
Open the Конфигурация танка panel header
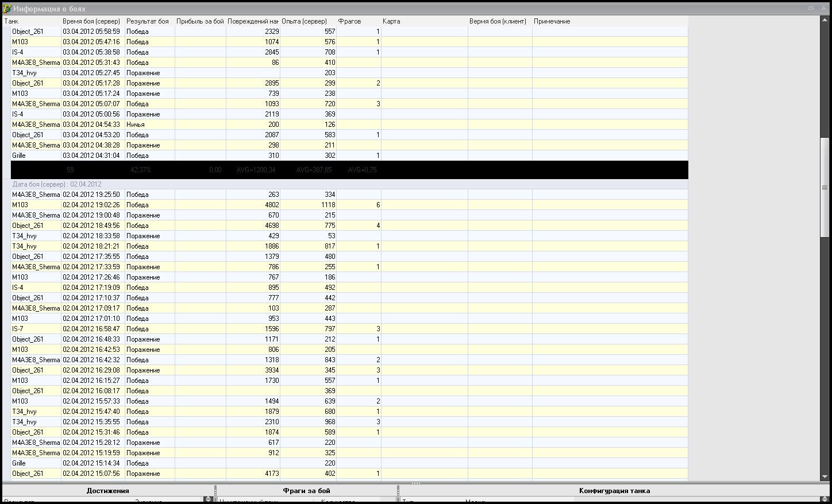pos(615,491)
